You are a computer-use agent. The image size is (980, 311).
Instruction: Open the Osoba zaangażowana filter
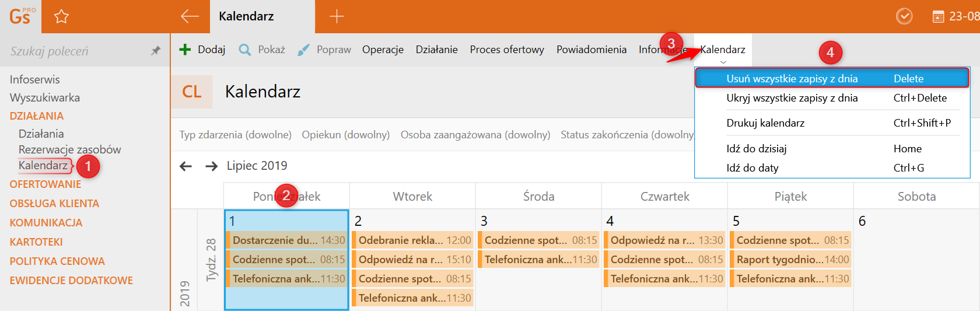pyautogui.click(x=475, y=135)
